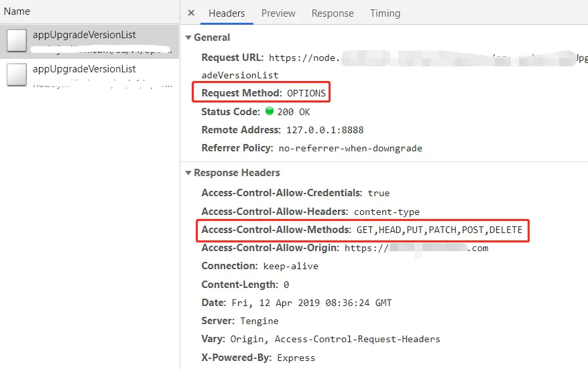Click the second appUpgradeVersionList request name
This screenshot has height=369, width=588.
(84, 69)
